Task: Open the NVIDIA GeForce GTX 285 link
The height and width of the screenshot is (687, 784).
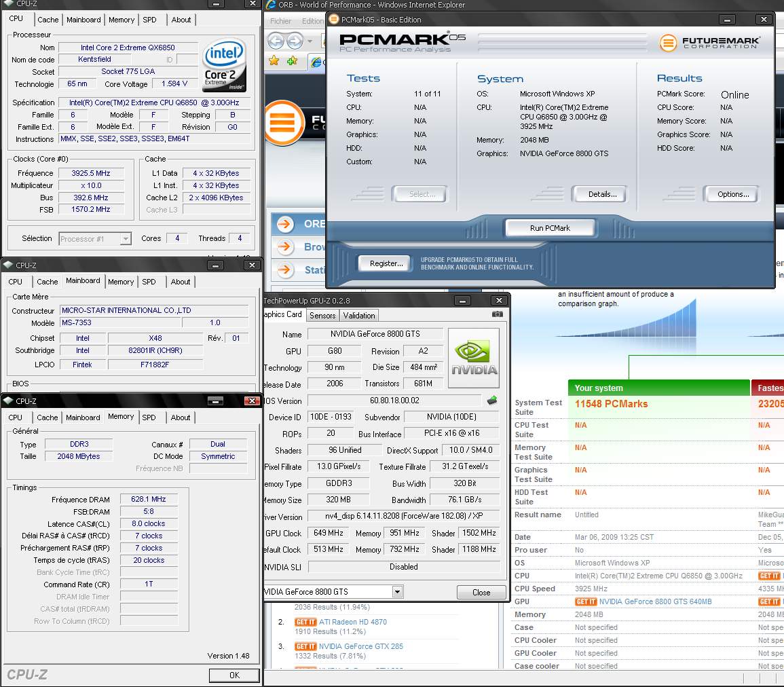Action: pos(360,646)
